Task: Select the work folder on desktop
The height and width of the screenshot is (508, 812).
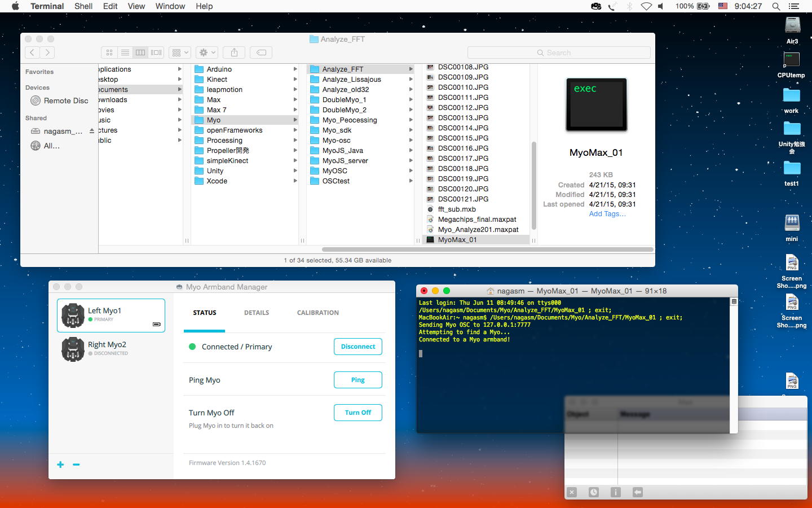Action: click(x=792, y=100)
